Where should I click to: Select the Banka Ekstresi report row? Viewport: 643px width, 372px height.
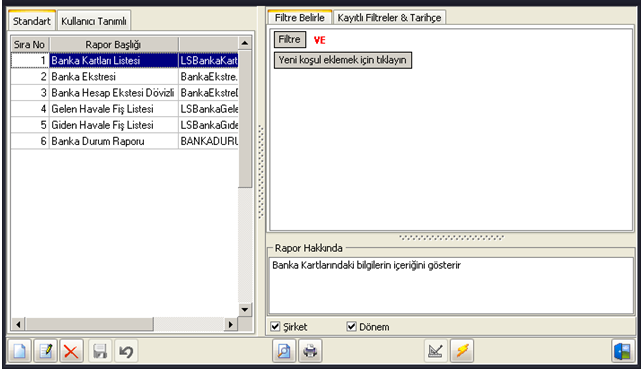[x=124, y=77]
